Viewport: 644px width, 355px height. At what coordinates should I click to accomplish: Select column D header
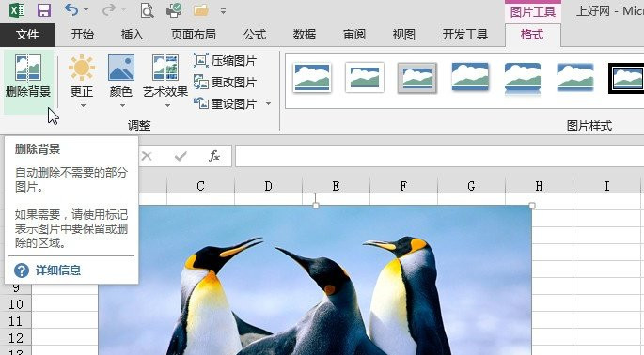pyautogui.click(x=268, y=186)
